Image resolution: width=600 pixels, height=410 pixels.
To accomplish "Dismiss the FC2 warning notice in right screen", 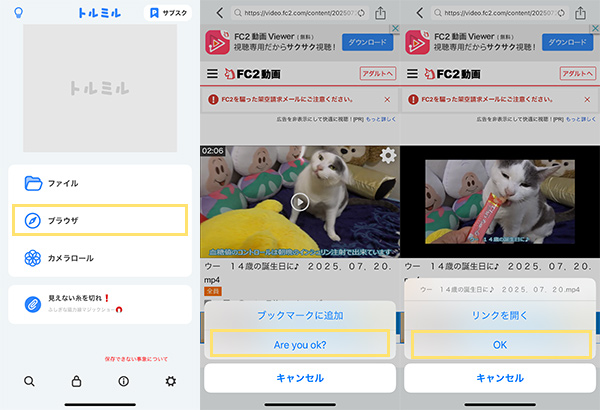I will pyautogui.click(x=587, y=100).
